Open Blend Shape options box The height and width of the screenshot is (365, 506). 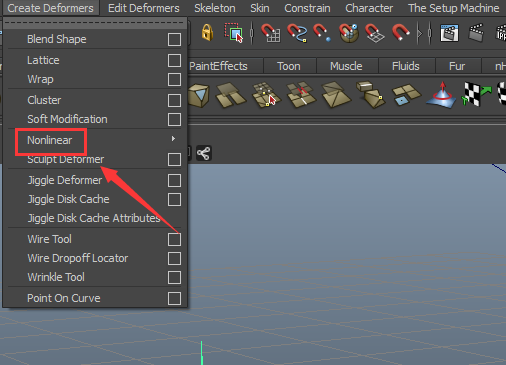point(174,39)
